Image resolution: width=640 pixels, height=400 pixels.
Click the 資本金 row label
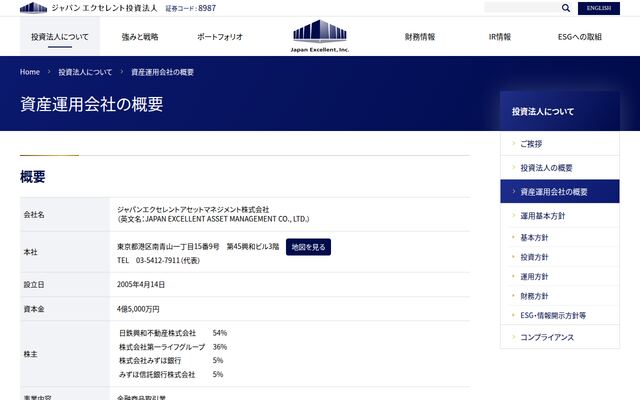(34, 309)
